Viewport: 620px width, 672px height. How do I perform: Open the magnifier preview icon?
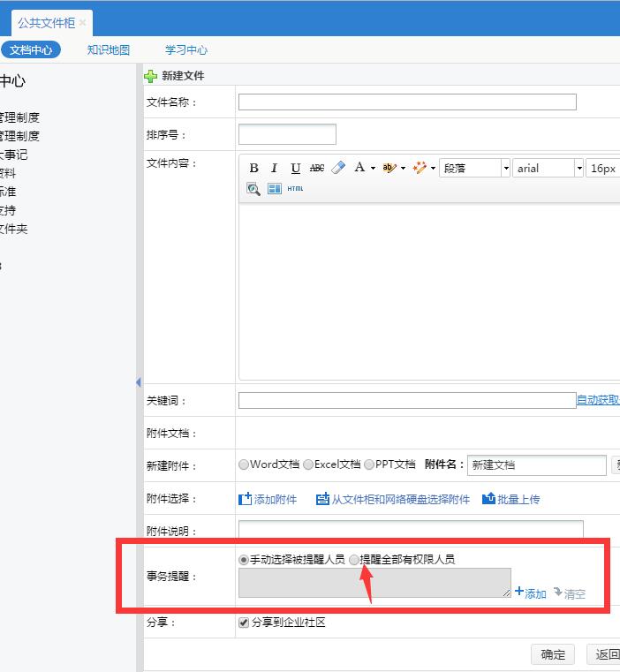[253, 189]
